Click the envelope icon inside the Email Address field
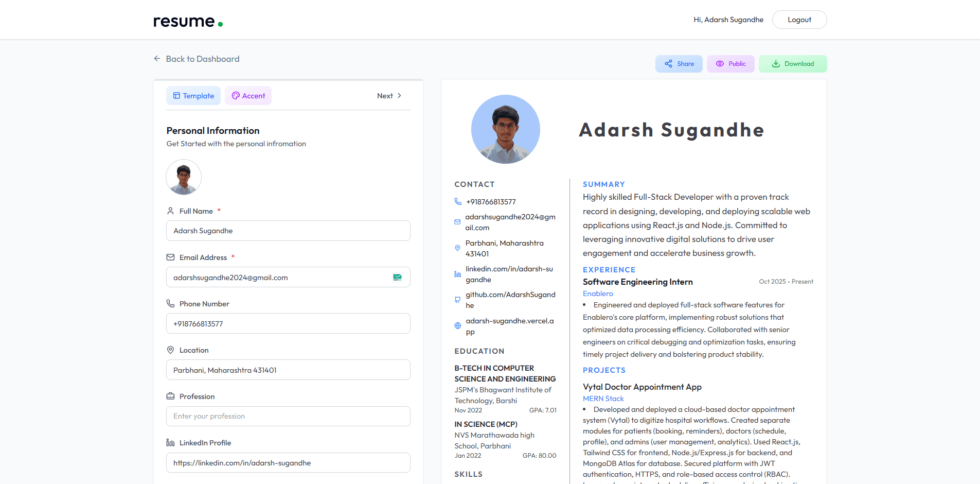 click(x=397, y=277)
